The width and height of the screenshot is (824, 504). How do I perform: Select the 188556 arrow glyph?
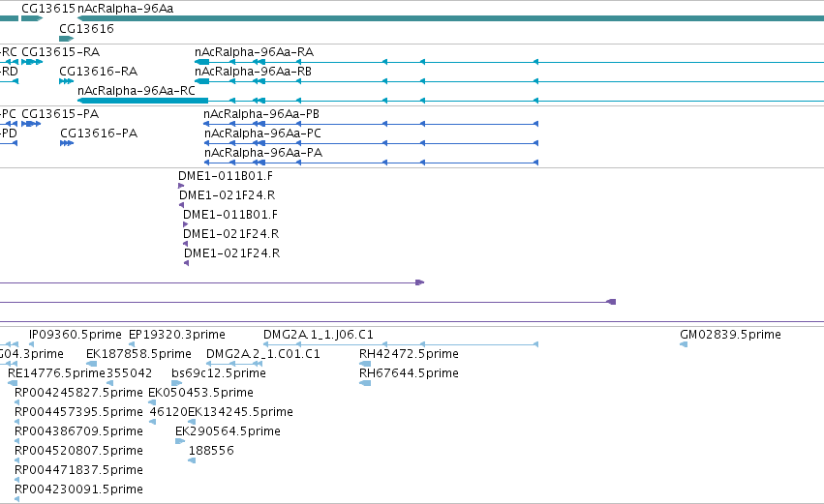(192, 460)
